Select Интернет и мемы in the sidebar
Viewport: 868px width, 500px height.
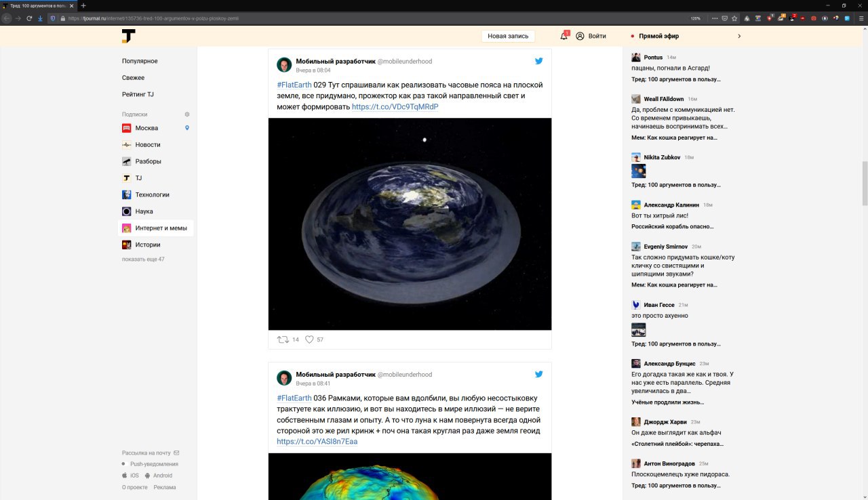(x=155, y=228)
